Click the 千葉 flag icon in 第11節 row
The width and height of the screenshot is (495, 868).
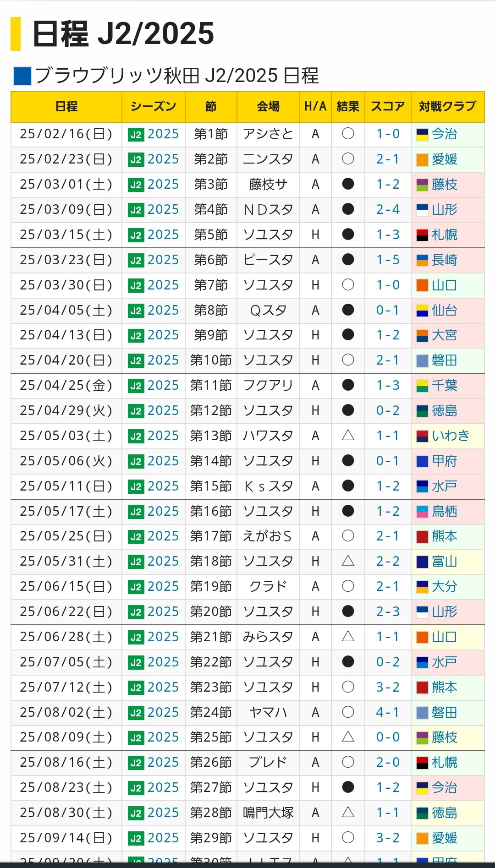(x=422, y=386)
